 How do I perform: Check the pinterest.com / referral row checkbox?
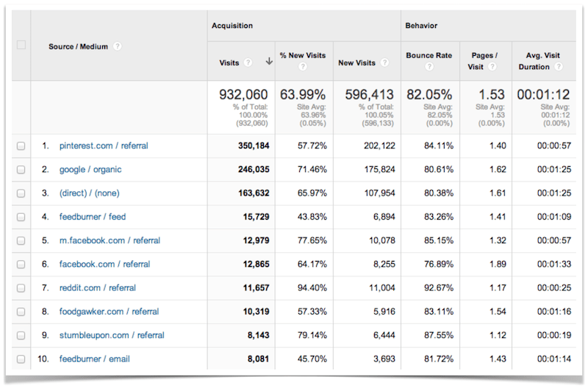coord(21,146)
